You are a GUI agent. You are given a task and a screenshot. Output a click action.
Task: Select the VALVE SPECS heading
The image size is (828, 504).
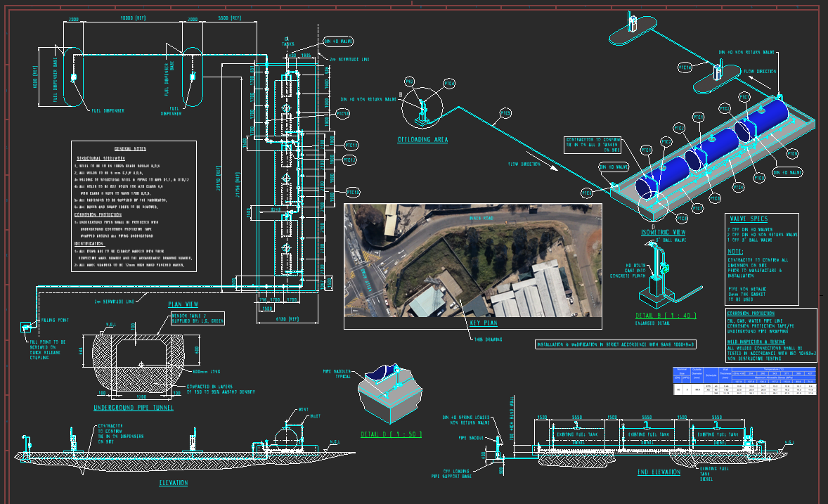point(749,220)
